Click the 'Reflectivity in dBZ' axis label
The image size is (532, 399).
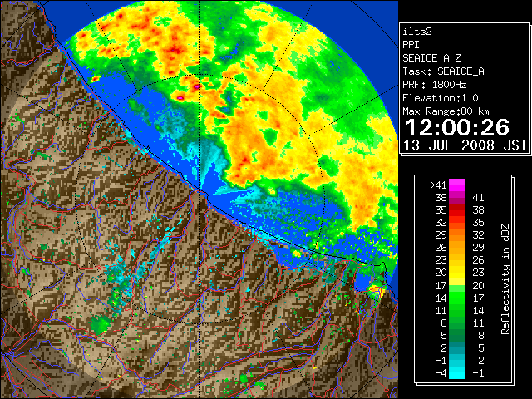[505, 279]
